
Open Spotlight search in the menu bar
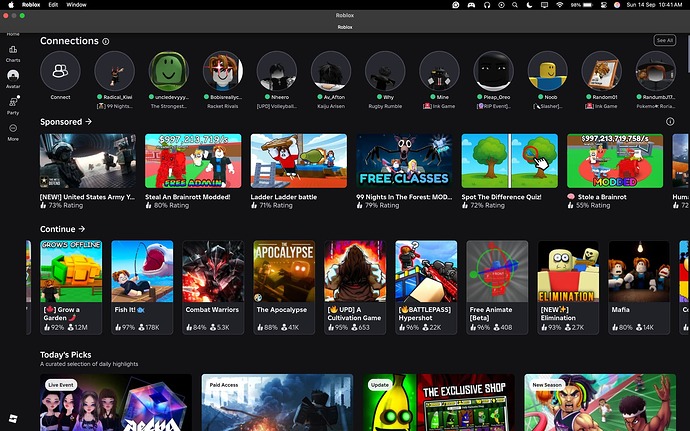pyautogui.click(x=515, y=5)
